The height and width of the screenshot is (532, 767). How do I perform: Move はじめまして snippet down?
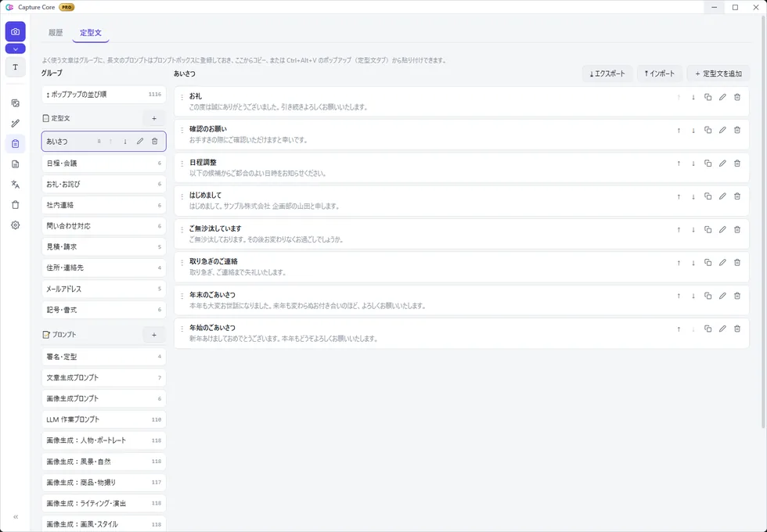point(693,196)
